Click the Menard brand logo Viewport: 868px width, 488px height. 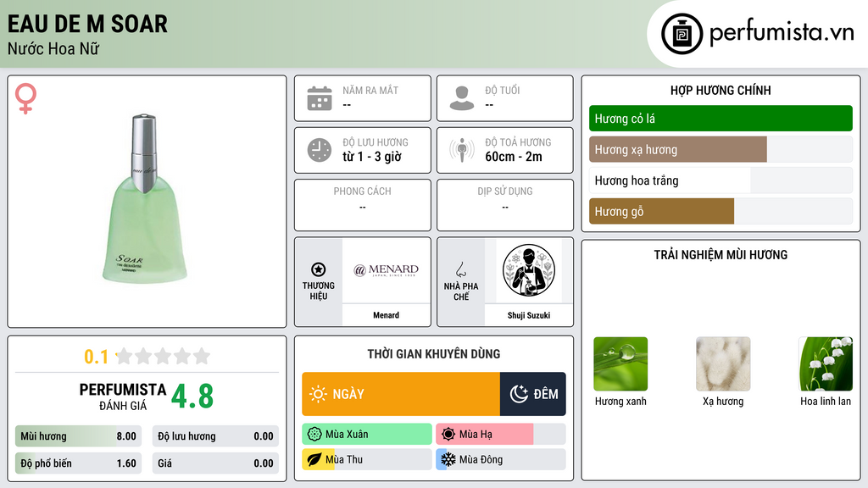pyautogui.click(x=386, y=270)
